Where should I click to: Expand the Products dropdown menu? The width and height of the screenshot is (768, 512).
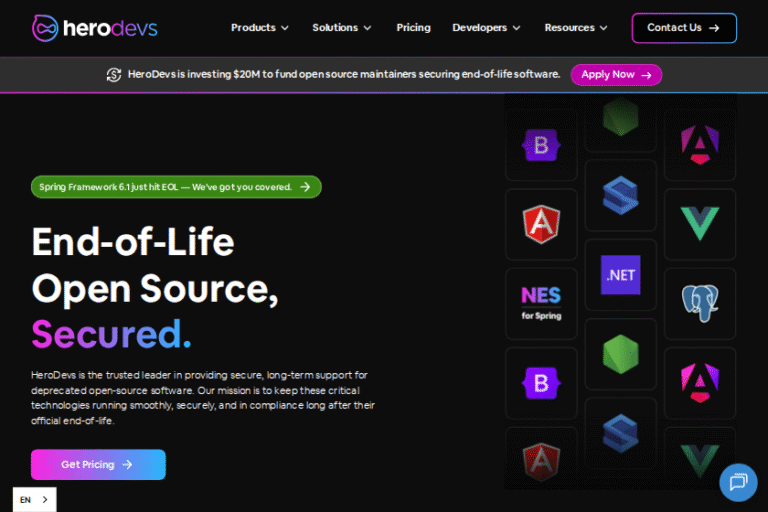pos(259,28)
